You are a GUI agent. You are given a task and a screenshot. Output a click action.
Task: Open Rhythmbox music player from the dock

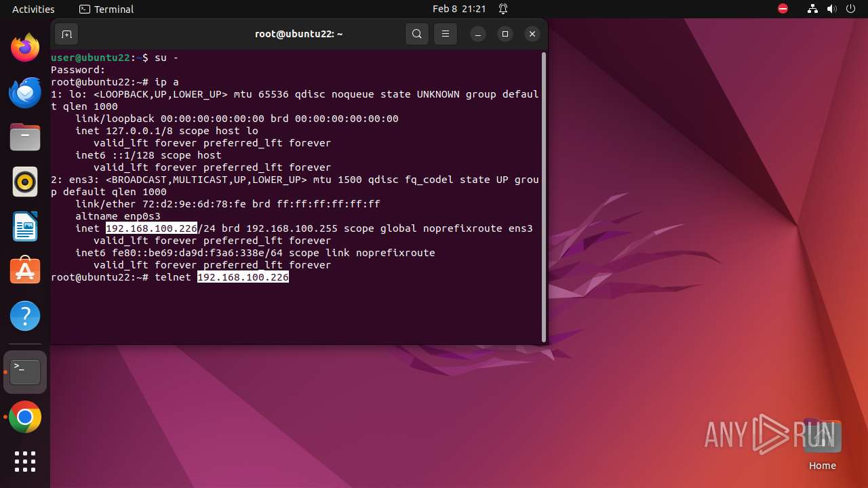coord(25,182)
